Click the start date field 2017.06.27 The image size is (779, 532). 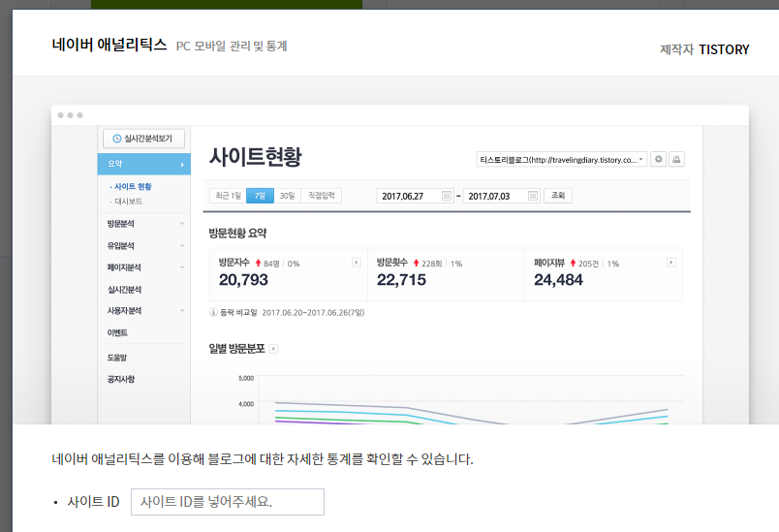pyautogui.click(x=415, y=196)
